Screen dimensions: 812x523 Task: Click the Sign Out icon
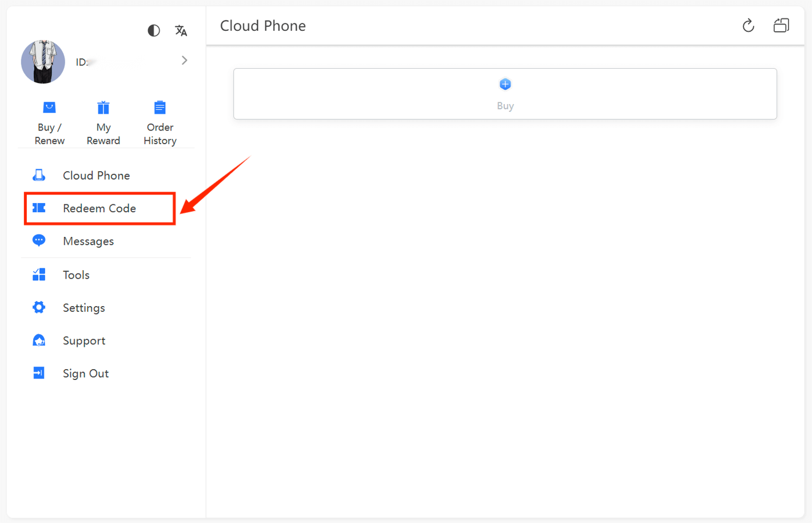[39, 374]
